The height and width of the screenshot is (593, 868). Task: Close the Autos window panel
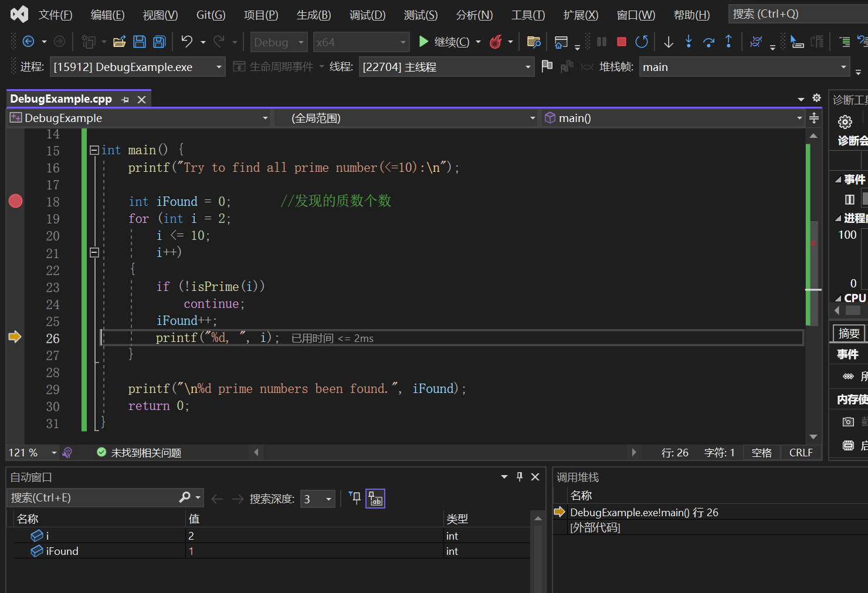tap(535, 477)
